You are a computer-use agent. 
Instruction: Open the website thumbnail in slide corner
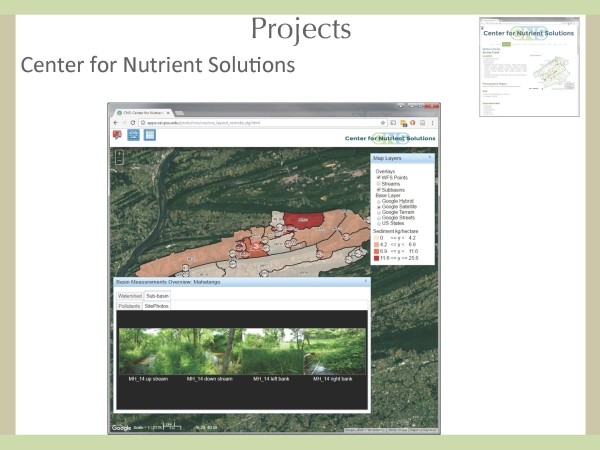[529, 67]
